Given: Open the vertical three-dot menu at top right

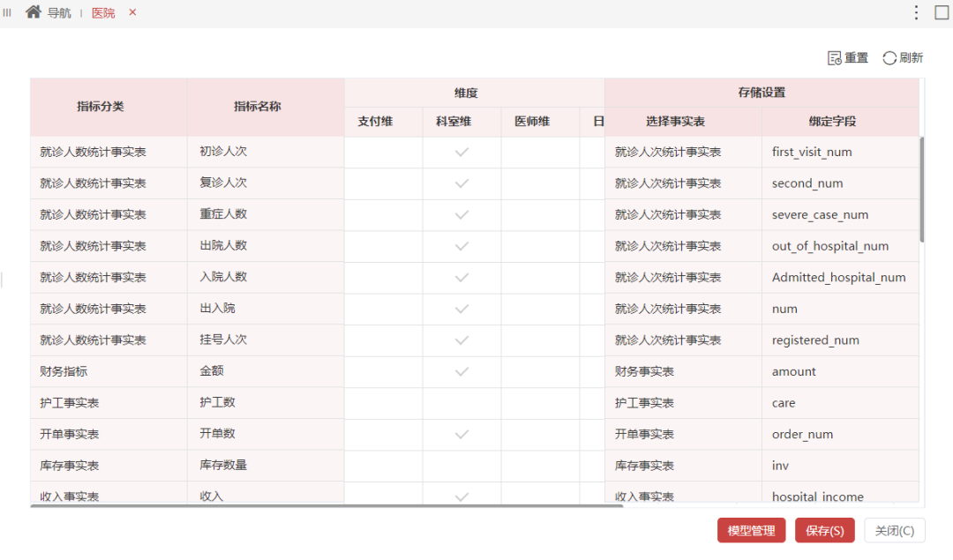Looking at the screenshot, I should [916, 11].
